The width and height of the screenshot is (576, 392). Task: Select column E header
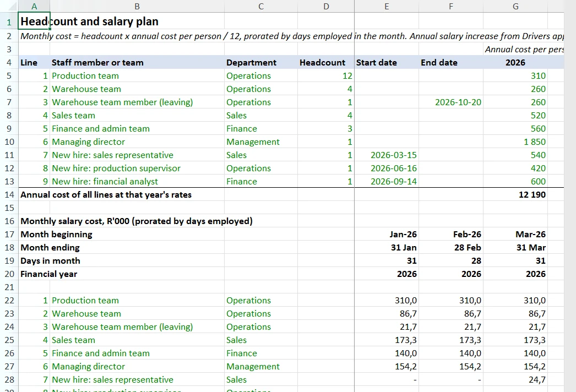[x=387, y=6]
